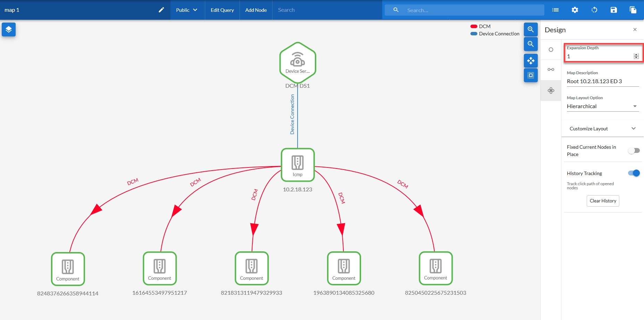Enable Fixed Current Nodes in Place
This screenshot has height=320, width=644.
[x=634, y=150]
